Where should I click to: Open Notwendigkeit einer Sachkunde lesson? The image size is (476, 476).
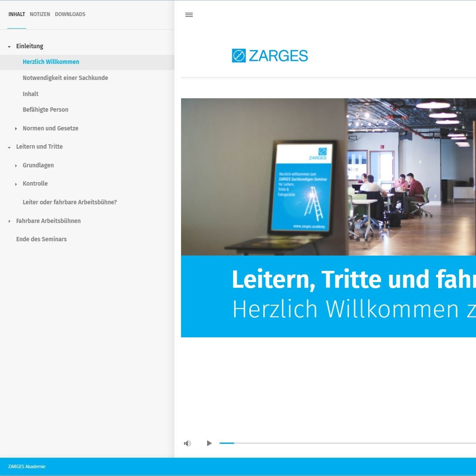(x=65, y=78)
